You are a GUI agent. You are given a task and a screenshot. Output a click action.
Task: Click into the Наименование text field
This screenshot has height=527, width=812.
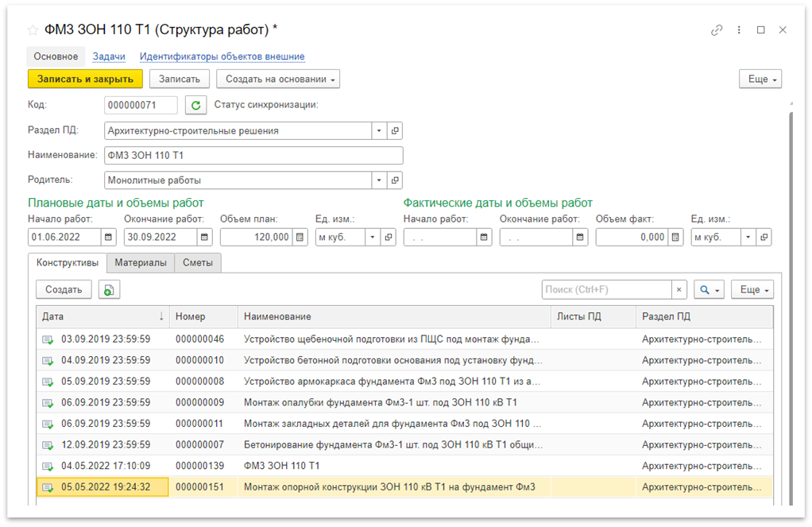pos(253,156)
